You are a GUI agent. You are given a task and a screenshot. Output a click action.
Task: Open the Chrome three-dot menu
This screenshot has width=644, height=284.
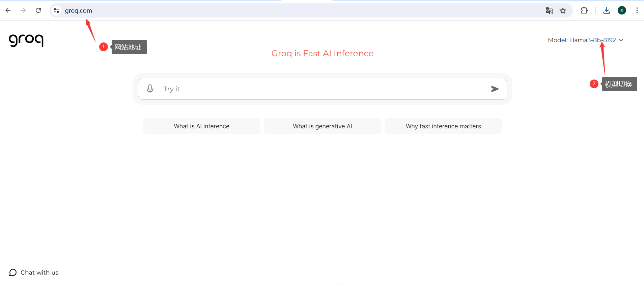pyautogui.click(x=637, y=10)
